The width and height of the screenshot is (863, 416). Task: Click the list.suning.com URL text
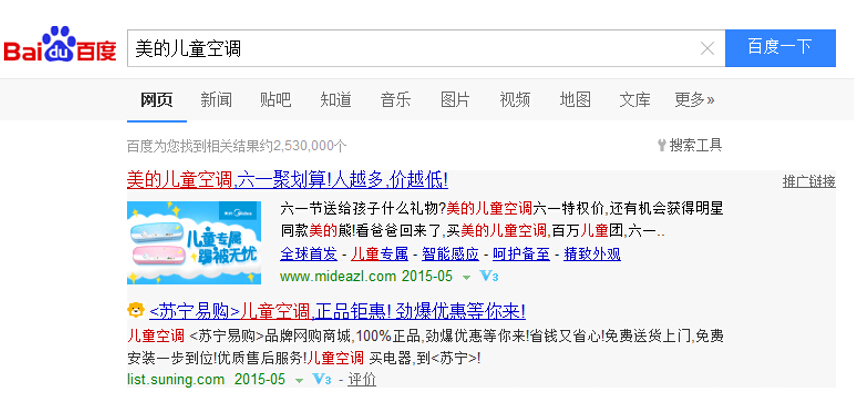pyautogui.click(x=176, y=379)
